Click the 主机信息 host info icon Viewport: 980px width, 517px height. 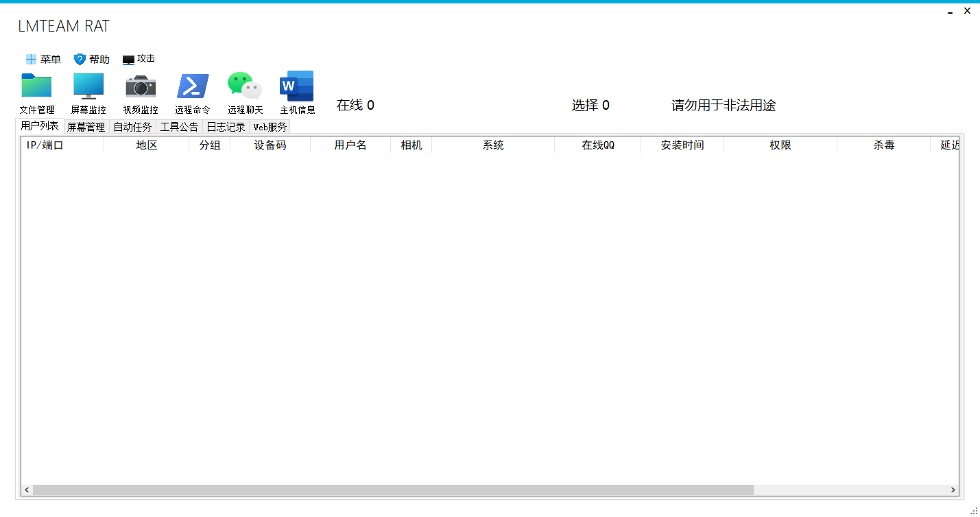pos(297,86)
